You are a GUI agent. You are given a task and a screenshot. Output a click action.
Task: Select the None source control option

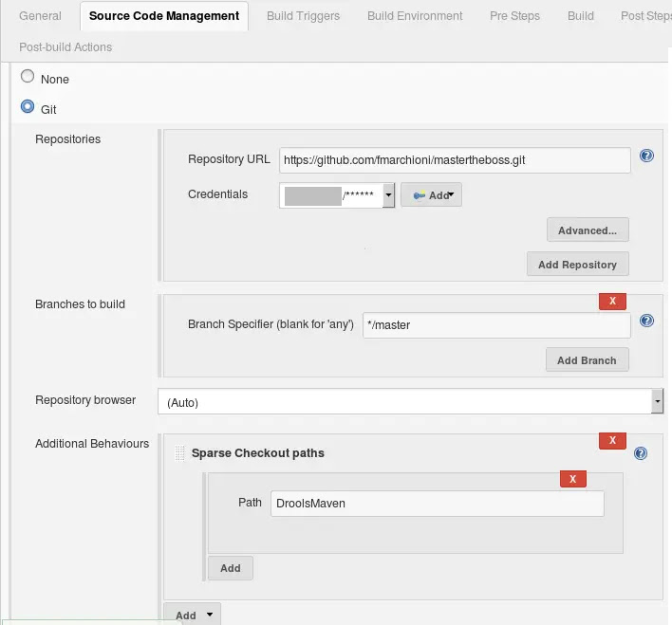click(x=28, y=76)
